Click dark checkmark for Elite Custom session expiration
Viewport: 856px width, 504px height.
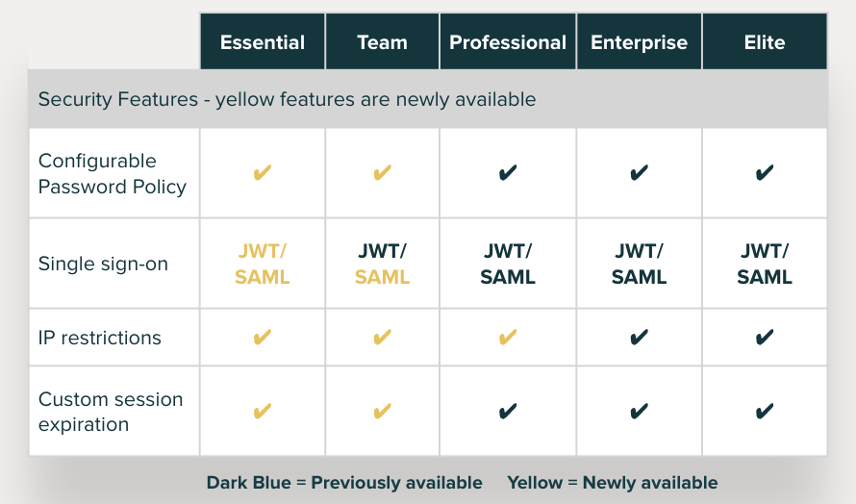tap(765, 411)
